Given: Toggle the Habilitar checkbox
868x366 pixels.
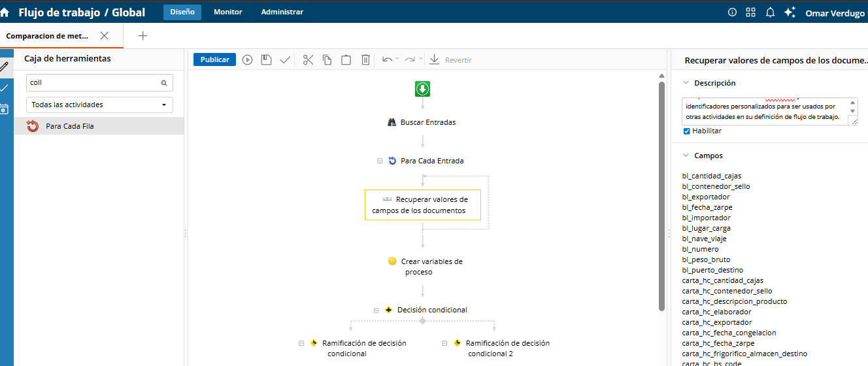Looking at the screenshot, I should pos(686,131).
